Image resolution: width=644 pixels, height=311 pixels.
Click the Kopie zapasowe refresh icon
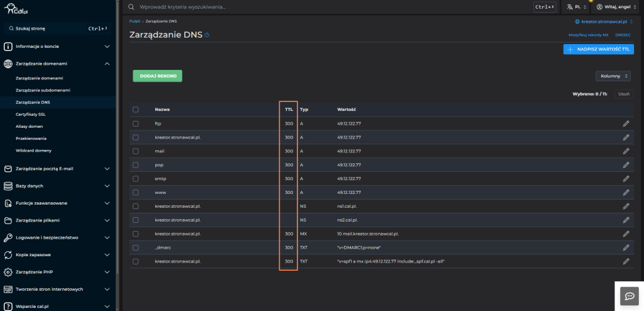point(8,255)
